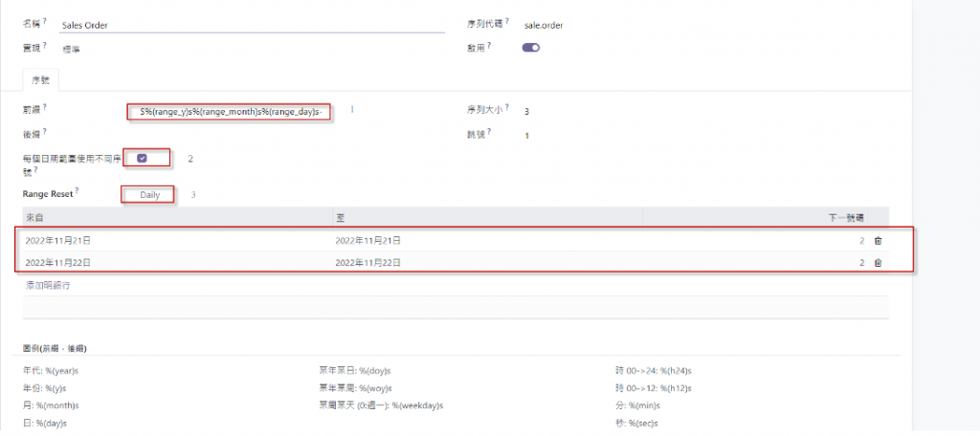This screenshot has height=436, width=980.
Task: Click next number in the 11月21日 row
Action: [861, 241]
